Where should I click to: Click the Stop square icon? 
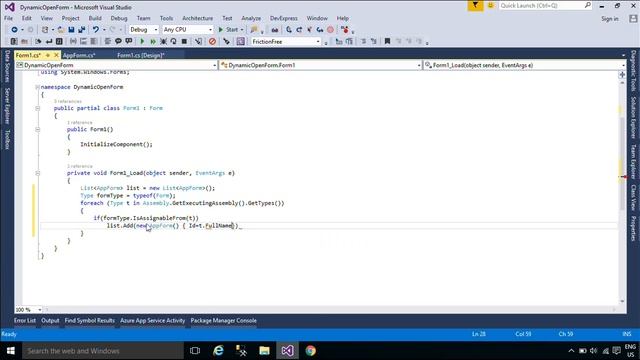[184, 42]
